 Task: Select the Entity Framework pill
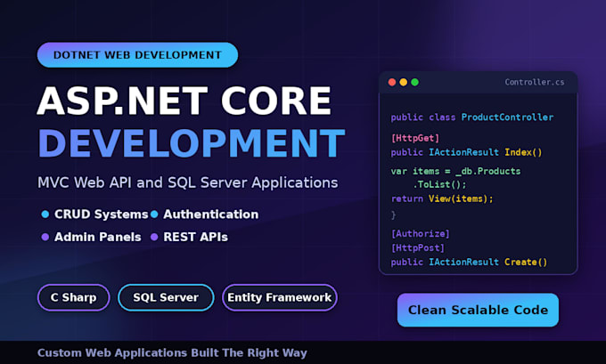280,297
